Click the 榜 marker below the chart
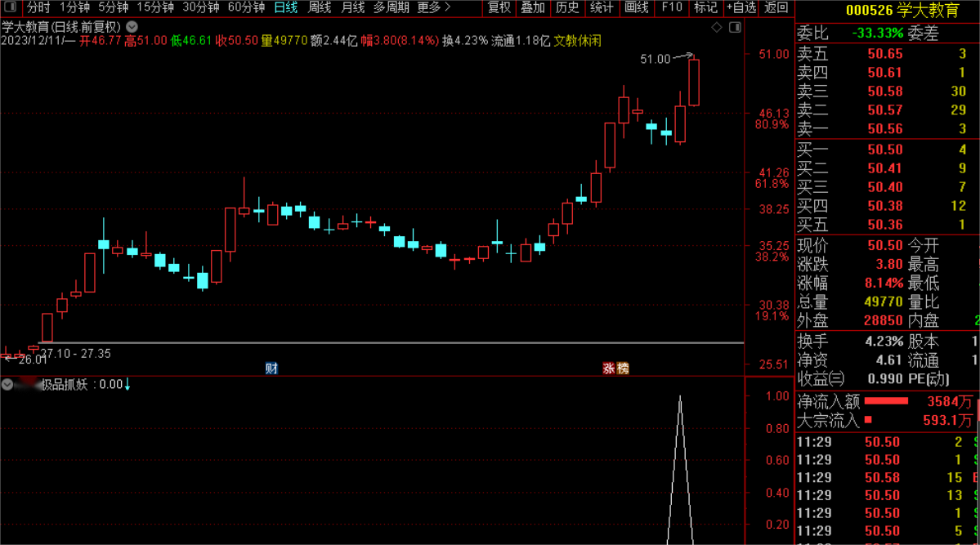Viewport: 980px width, 545px height. click(623, 369)
